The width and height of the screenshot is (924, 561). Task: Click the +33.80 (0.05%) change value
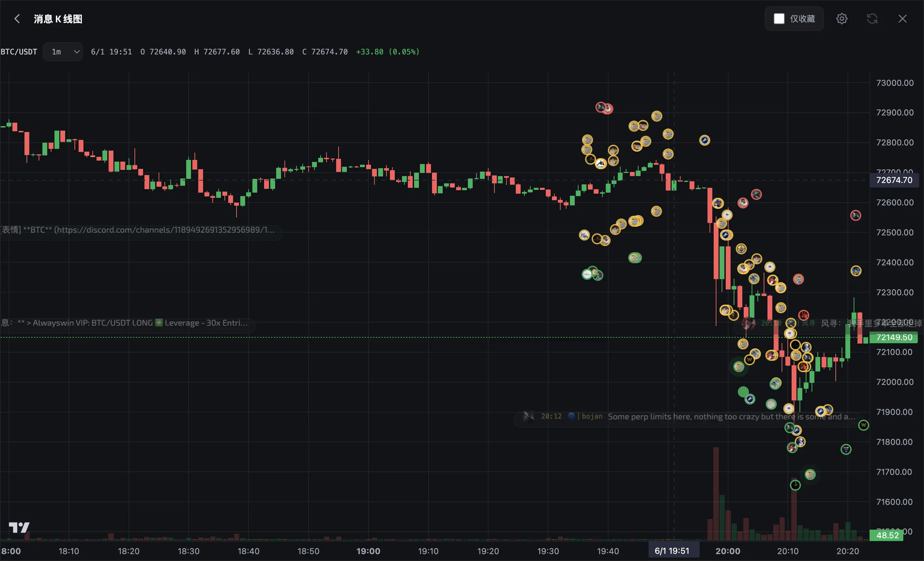(x=388, y=52)
